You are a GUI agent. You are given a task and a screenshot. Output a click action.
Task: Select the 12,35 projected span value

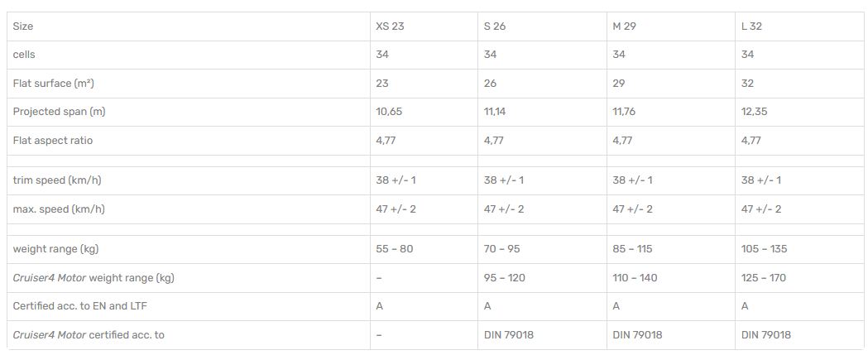(755, 112)
